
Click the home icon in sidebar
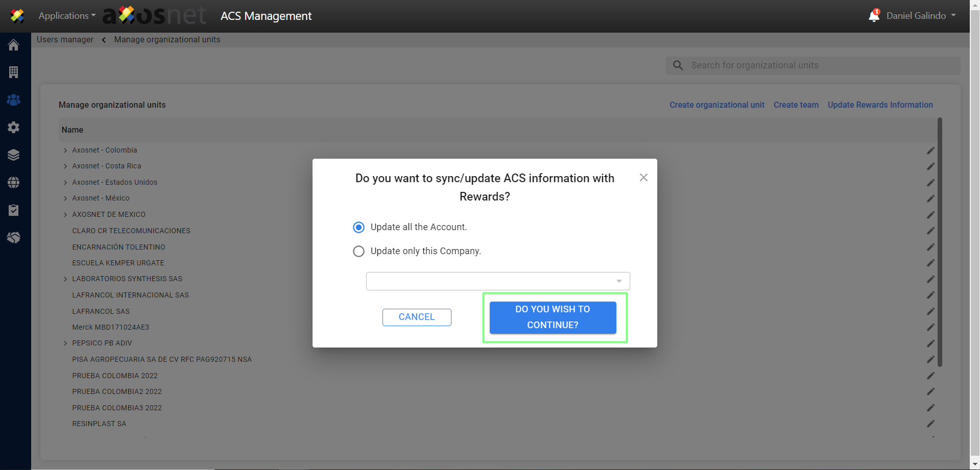[x=14, y=45]
